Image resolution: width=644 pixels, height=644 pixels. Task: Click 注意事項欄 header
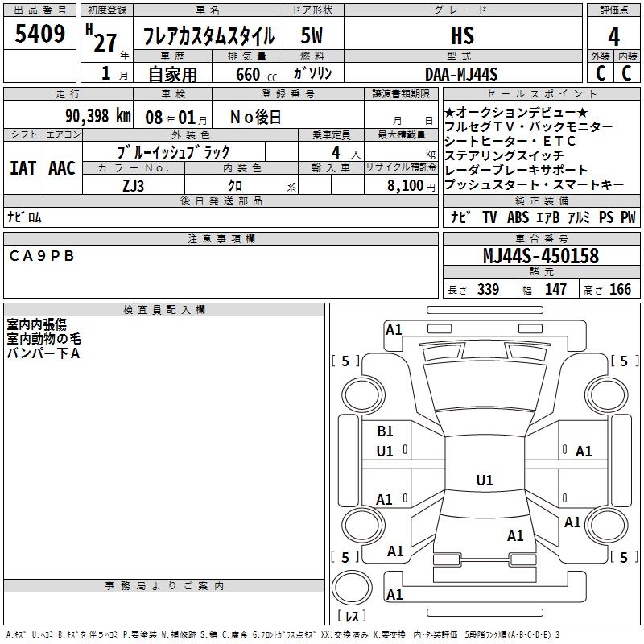(x=221, y=238)
